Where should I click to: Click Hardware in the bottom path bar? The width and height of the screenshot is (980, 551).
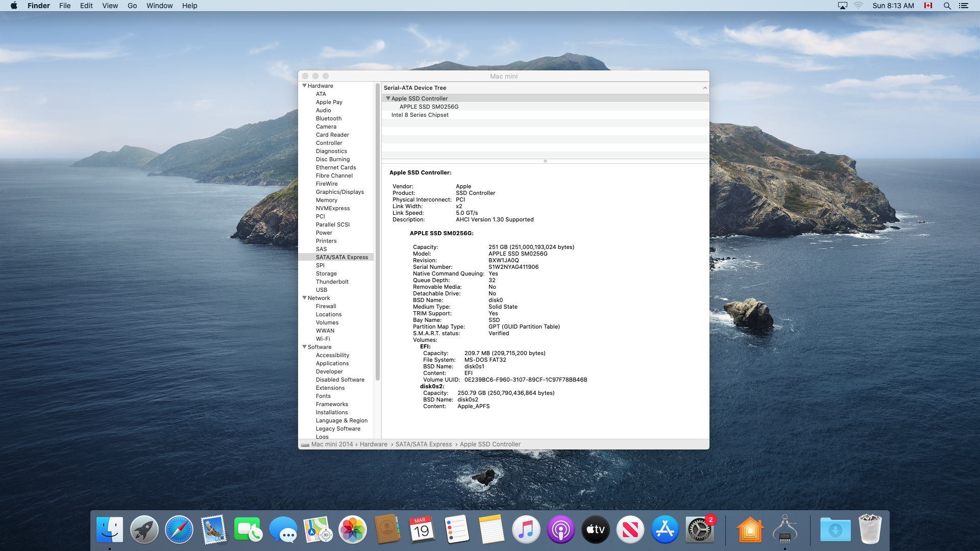point(373,444)
